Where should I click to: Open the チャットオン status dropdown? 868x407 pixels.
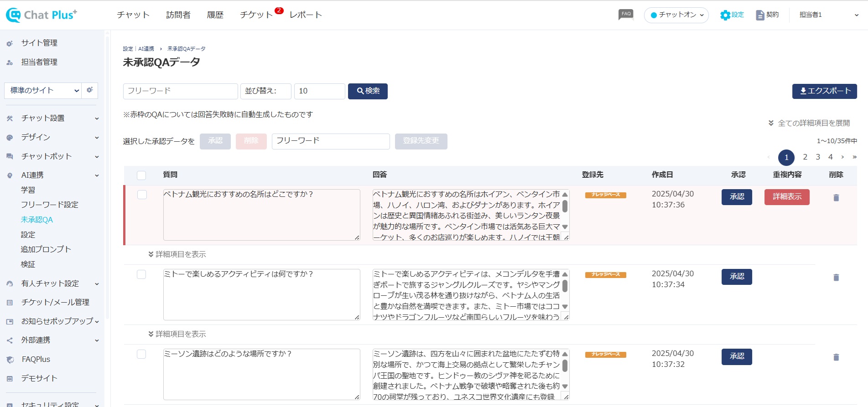pyautogui.click(x=676, y=15)
